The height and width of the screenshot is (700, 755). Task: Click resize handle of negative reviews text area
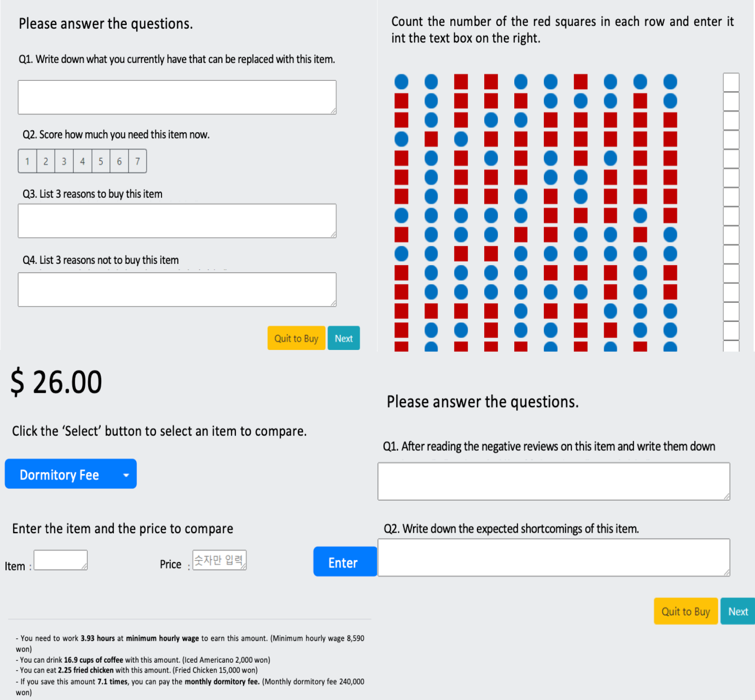click(x=726, y=496)
